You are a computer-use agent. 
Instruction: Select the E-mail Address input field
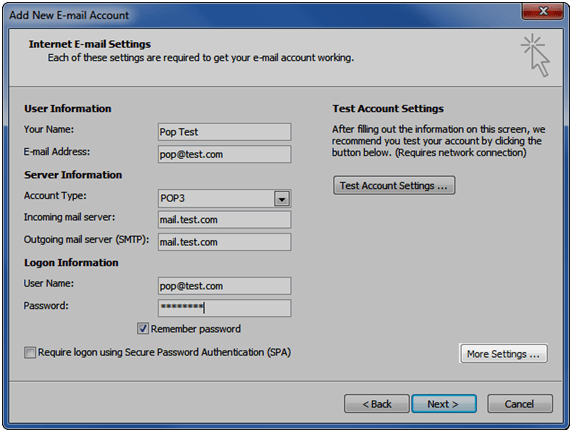(x=224, y=154)
